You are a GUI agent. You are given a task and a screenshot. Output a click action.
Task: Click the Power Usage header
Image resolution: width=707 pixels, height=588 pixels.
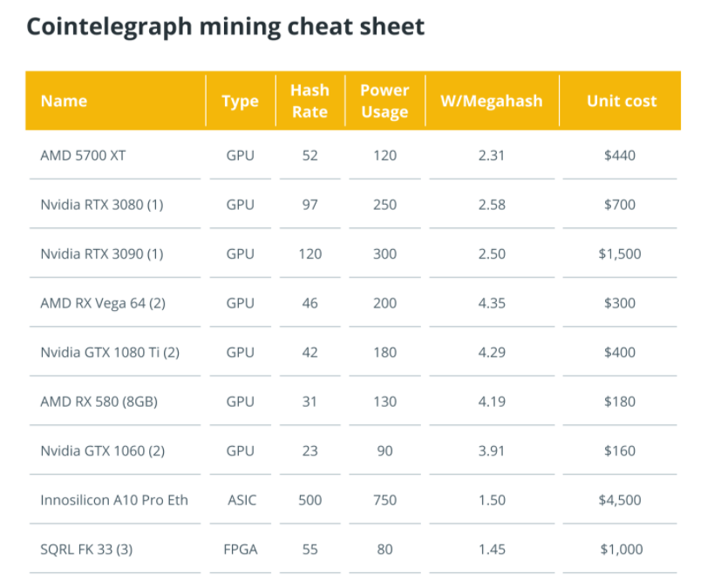click(x=384, y=101)
